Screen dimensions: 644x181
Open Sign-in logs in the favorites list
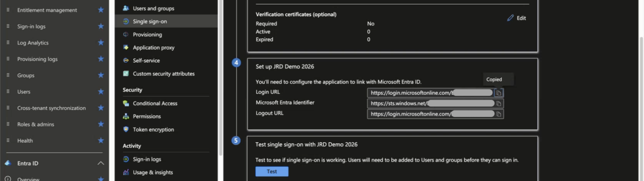[x=31, y=26]
